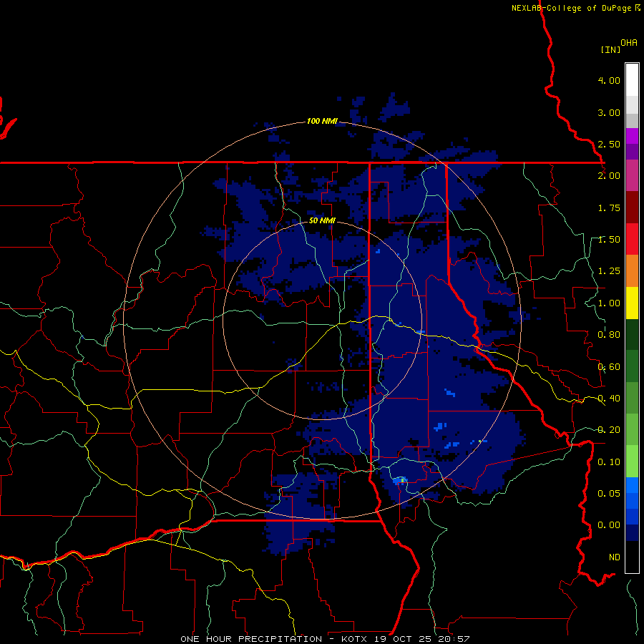The image size is (644, 644).
Task: Click the 0.40 legend value
Action: click(x=609, y=399)
